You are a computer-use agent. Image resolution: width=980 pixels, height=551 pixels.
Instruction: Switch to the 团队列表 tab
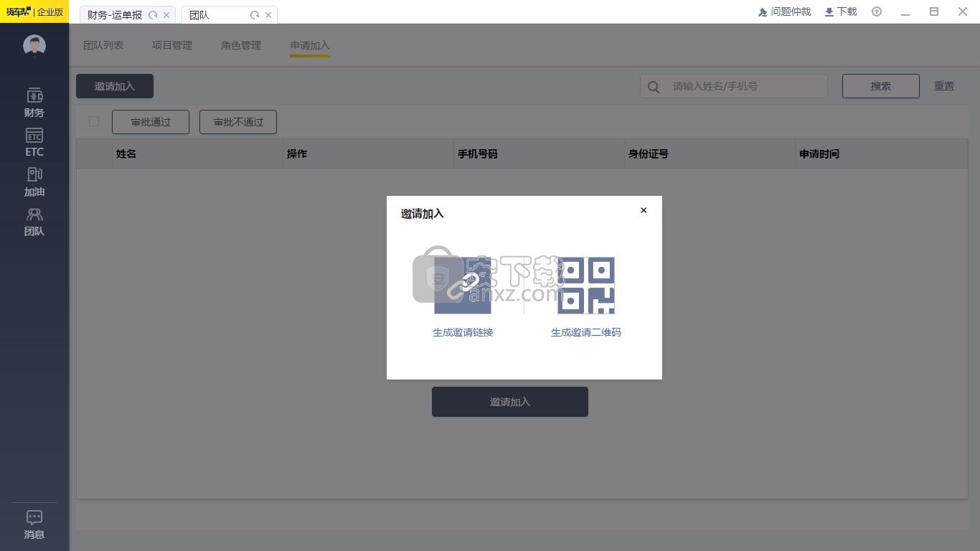[x=103, y=45]
